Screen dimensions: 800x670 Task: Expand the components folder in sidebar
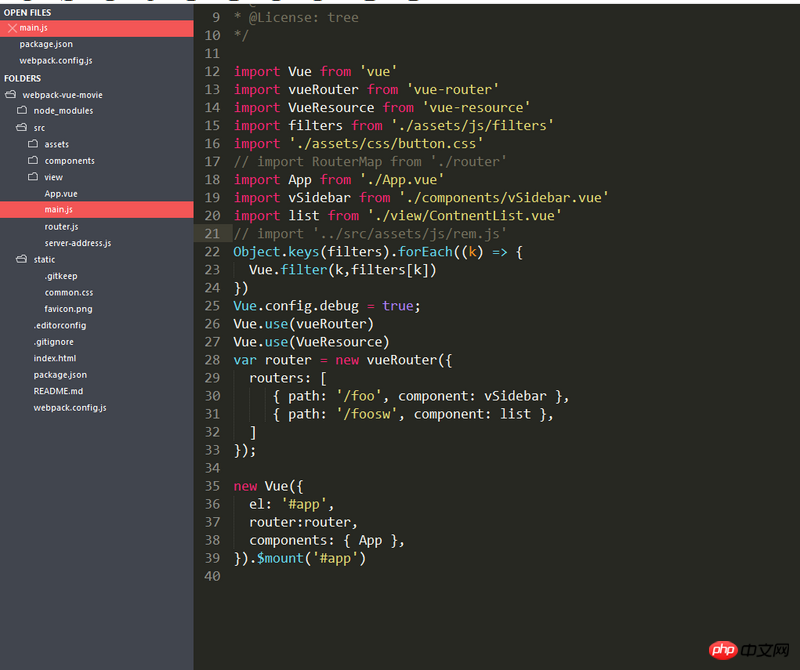69,161
